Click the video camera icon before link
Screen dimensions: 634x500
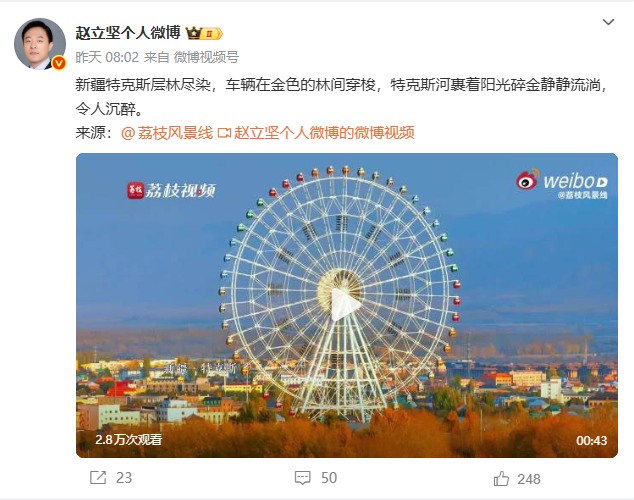pyautogui.click(x=224, y=133)
